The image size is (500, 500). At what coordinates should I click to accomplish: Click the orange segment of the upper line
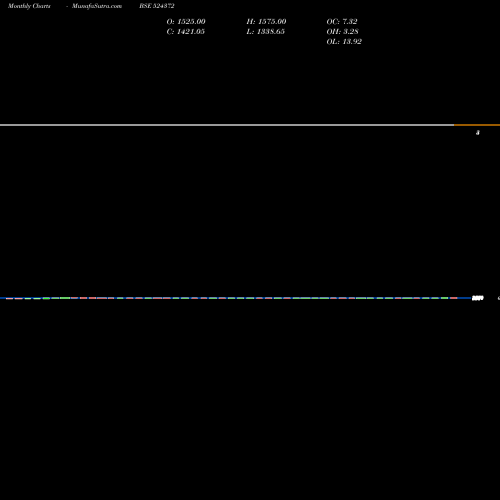[x=477, y=125]
